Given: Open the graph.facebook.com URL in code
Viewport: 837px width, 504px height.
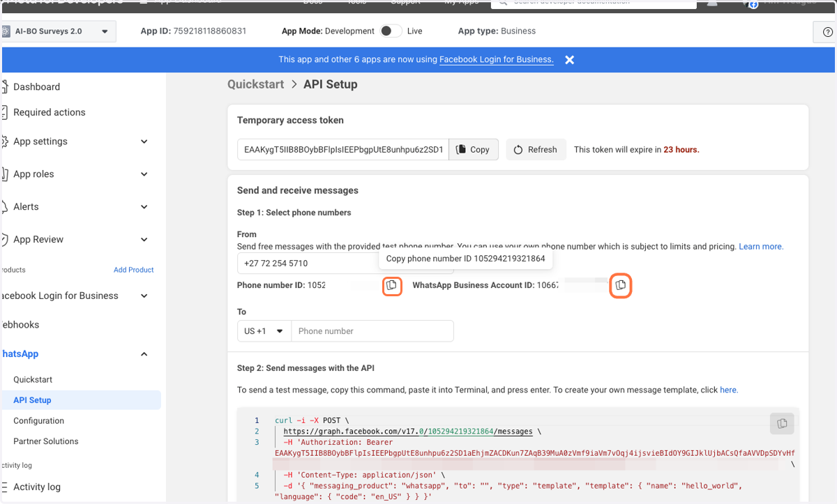Looking at the screenshot, I should point(408,432).
